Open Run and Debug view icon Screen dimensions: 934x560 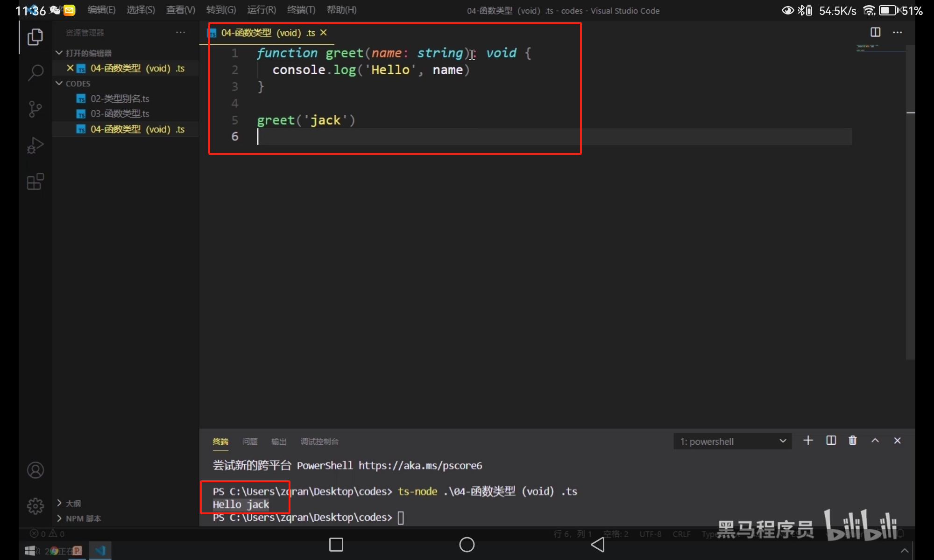point(35,146)
